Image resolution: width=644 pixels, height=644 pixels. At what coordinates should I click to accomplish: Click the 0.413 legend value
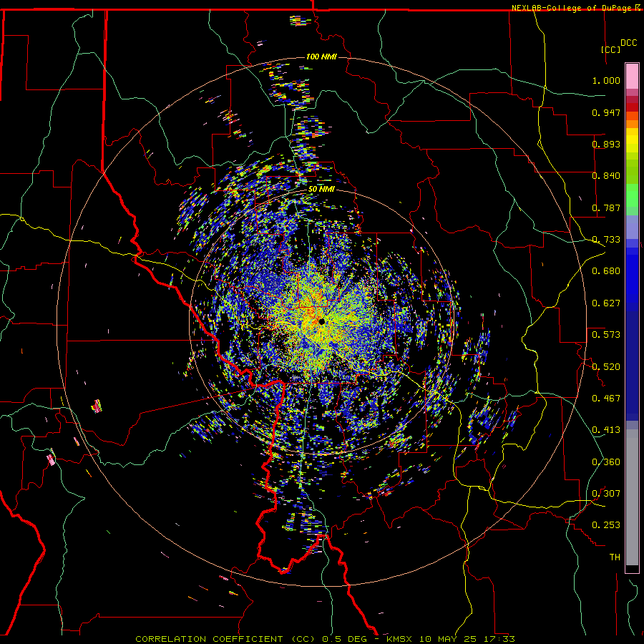[606, 430]
